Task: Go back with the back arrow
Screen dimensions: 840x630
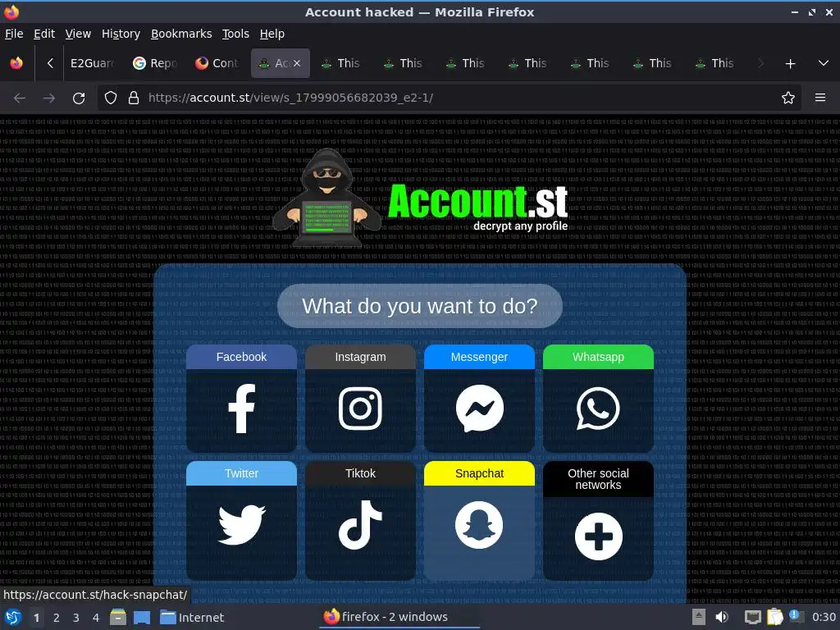Action: pyautogui.click(x=20, y=98)
